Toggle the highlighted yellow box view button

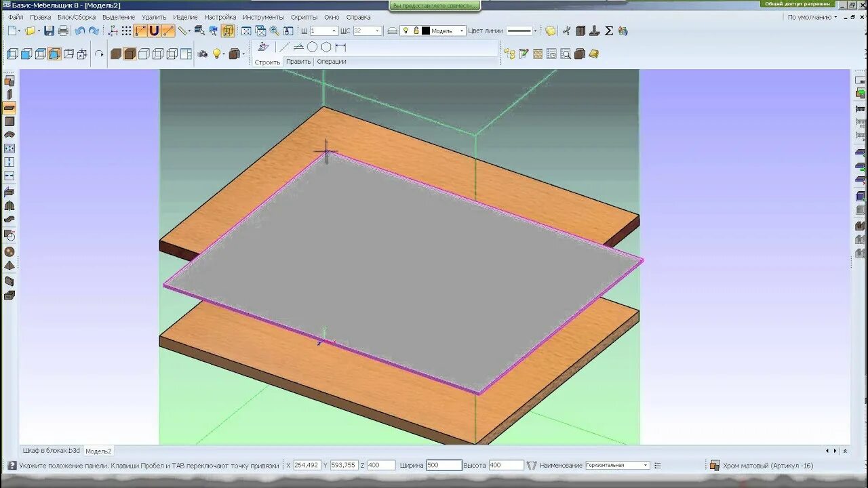coord(228,30)
